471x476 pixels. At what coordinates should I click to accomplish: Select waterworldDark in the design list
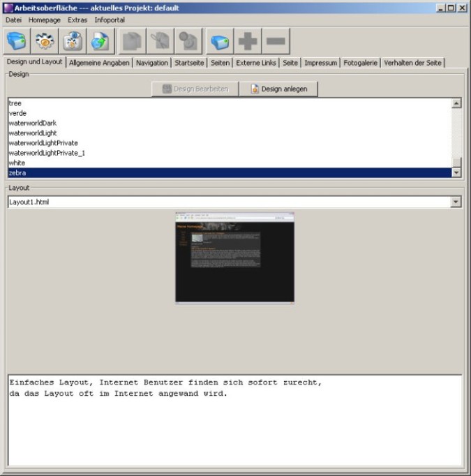tap(33, 123)
